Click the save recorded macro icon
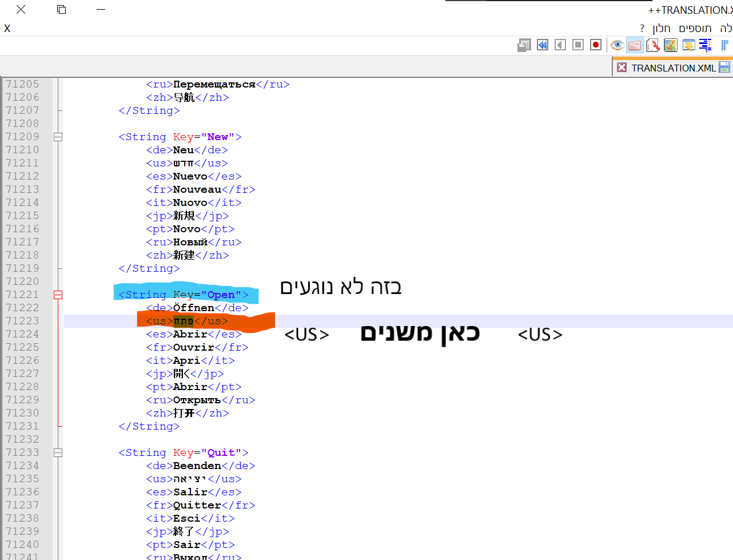The image size is (733, 560). [x=524, y=45]
